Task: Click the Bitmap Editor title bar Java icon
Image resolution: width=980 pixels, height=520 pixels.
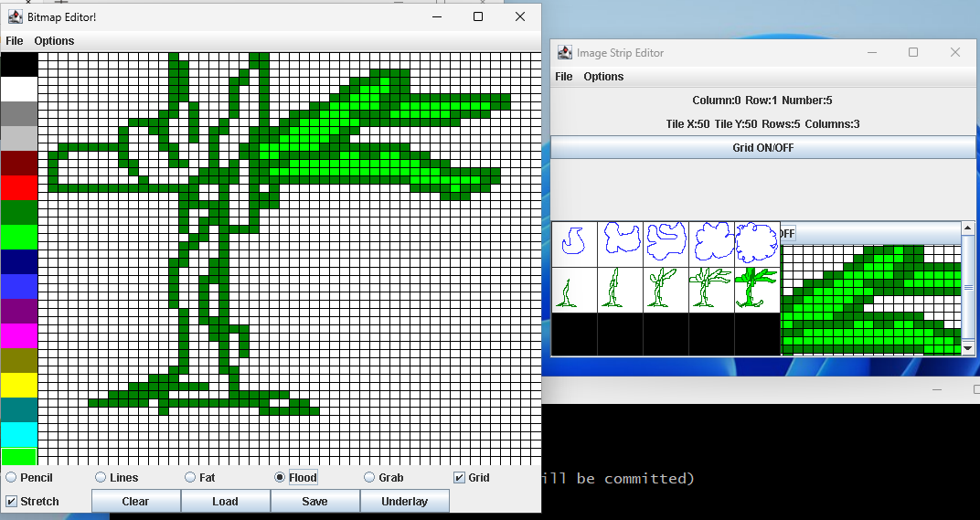Action: 15,16
